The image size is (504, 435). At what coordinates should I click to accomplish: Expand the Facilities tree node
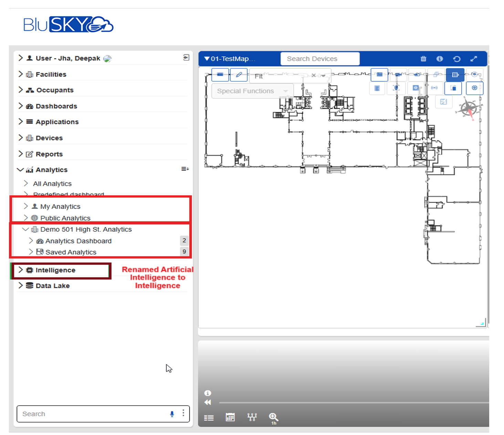point(21,74)
